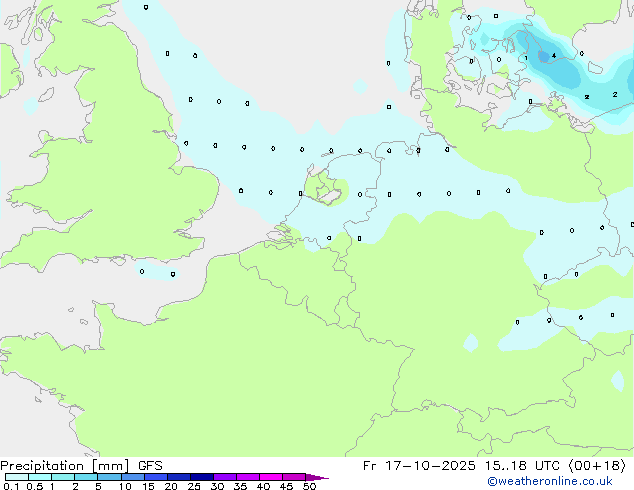Select the 5–10 mm legend color swatch
Image resolution: width=634 pixels, height=490 pixels.
pyautogui.click(x=110, y=477)
